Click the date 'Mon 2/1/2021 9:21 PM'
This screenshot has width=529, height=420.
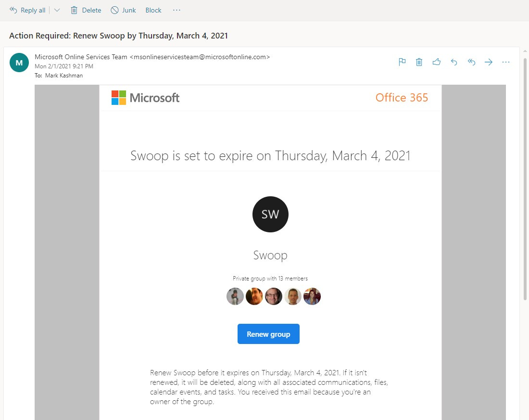[x=64, y=66]
